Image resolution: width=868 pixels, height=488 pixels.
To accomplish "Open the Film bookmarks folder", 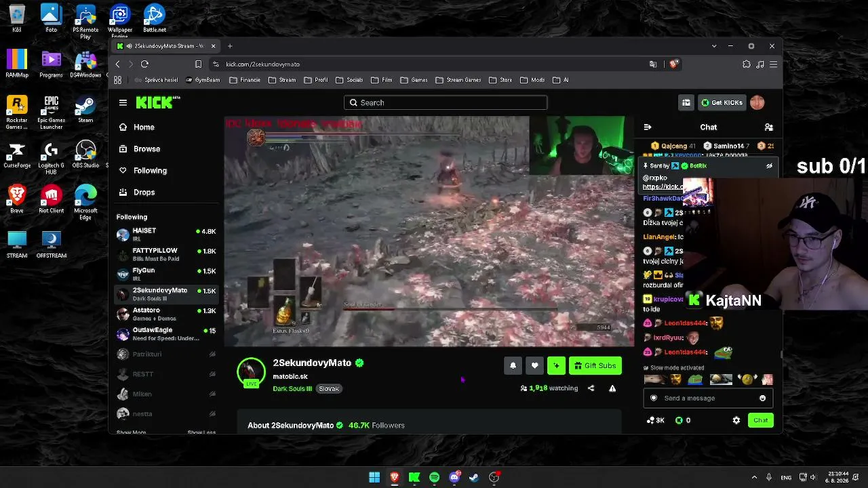I will point(381,80).
